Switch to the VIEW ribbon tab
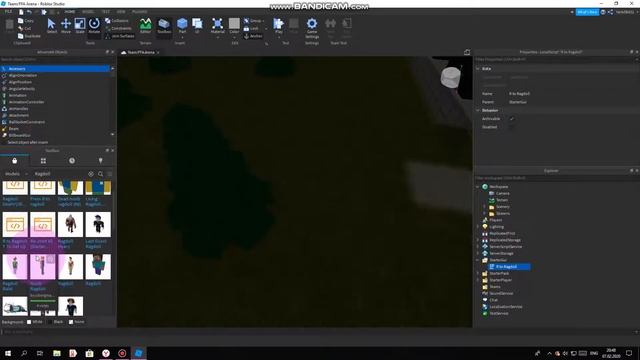Screen dimensions: 640x360 pyautogui.click(x=121, y=12)
